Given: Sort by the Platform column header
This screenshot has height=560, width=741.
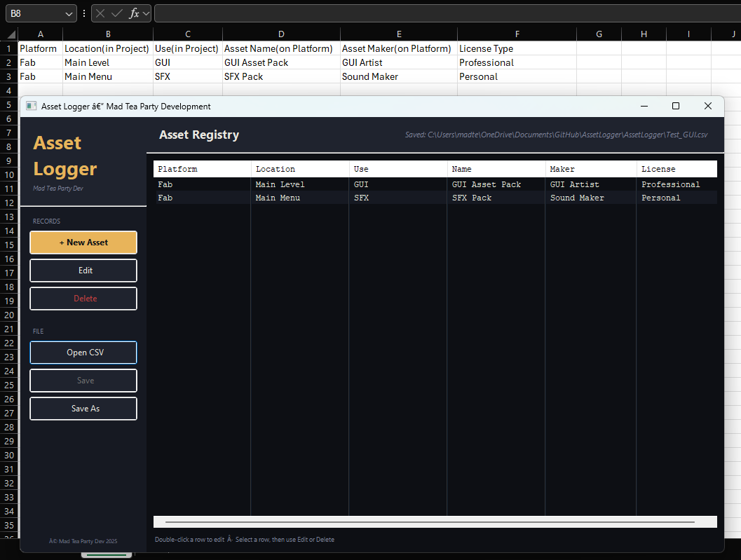Looking at the screenshot, I should [203, 169].
